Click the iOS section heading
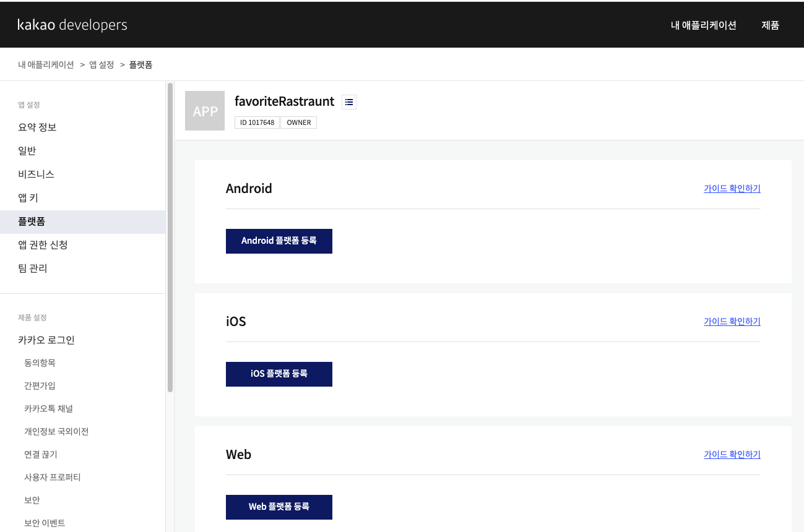804x532 pixels. (x=236, y=322)
